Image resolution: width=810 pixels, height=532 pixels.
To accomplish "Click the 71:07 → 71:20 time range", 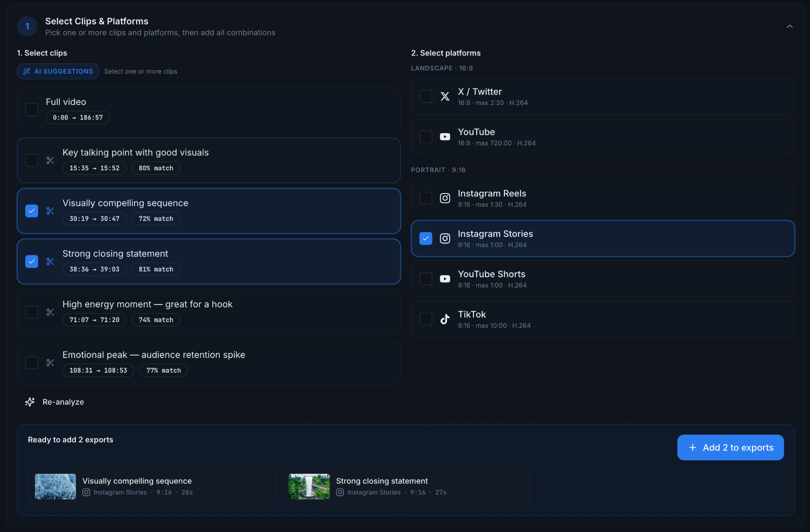I will pos(94,320).
